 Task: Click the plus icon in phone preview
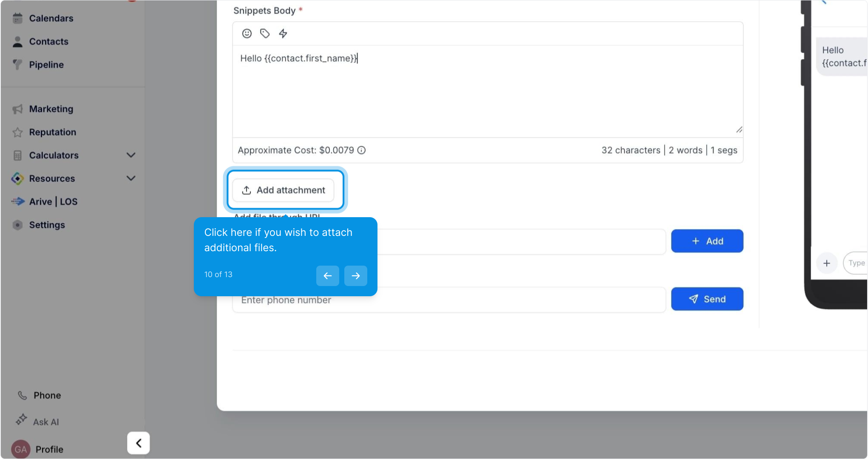(x=826, y=263)
